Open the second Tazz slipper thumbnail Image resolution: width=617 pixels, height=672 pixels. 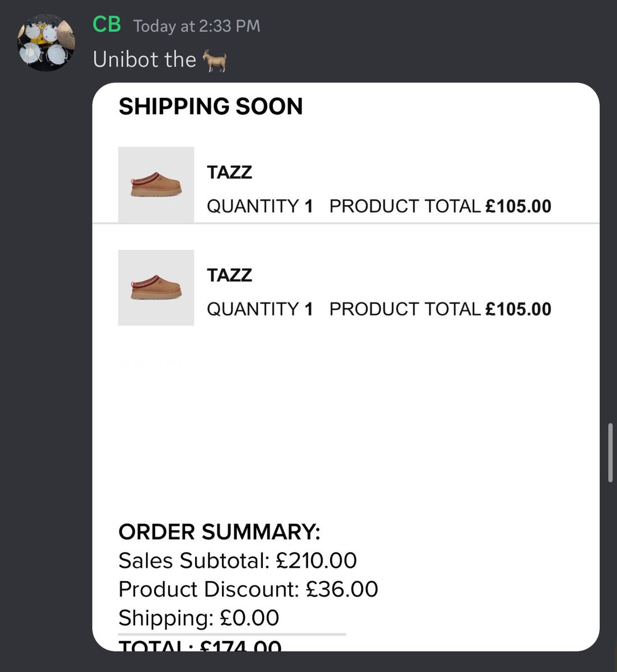[x=156, y=287]
